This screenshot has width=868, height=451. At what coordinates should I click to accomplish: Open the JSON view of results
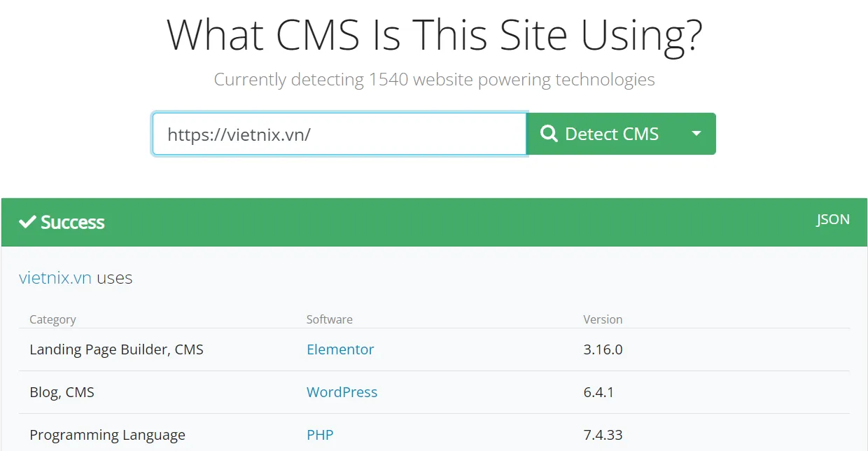(832, 219)
